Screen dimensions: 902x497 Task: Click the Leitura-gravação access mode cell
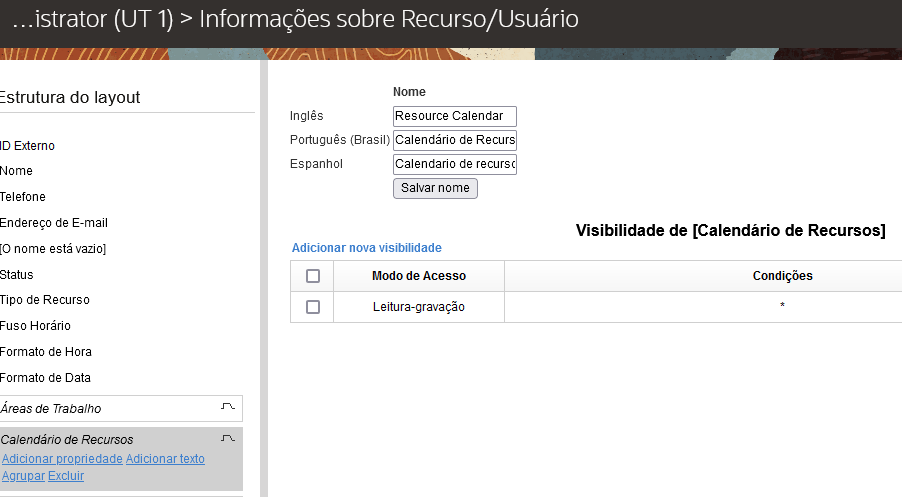pos(419,307)
